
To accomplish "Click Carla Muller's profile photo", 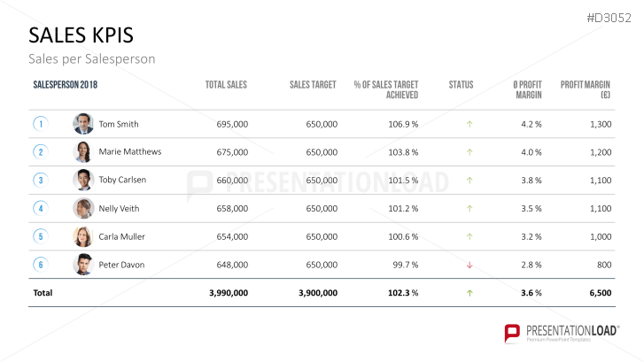I will pyautogui.click(x=83, y=236).
